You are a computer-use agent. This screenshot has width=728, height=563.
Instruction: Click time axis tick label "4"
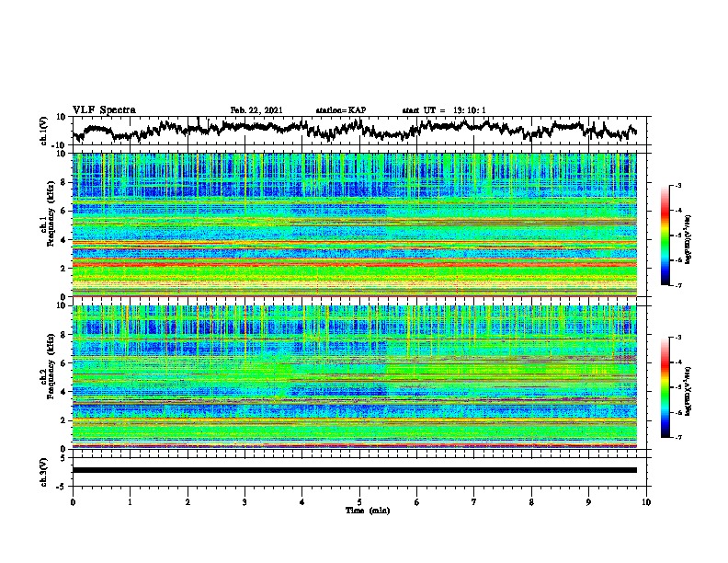point(301,502)
